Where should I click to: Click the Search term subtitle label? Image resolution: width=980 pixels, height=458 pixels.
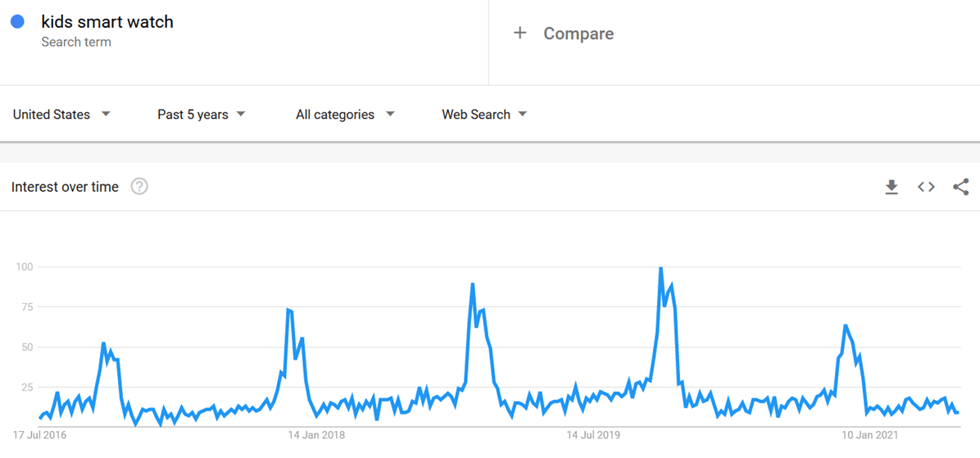pos(76,42)
